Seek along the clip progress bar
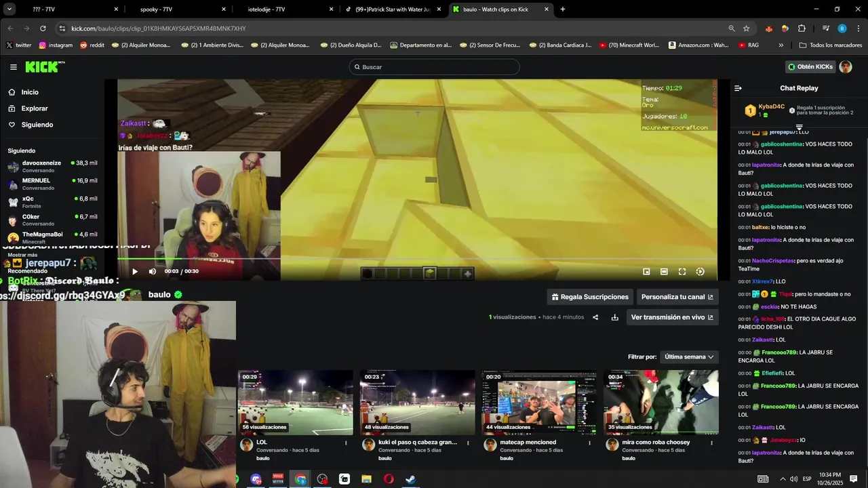Image resolution: width=868 pixels, height=488 pixels. pyautogui.click(x=417, y=259)
